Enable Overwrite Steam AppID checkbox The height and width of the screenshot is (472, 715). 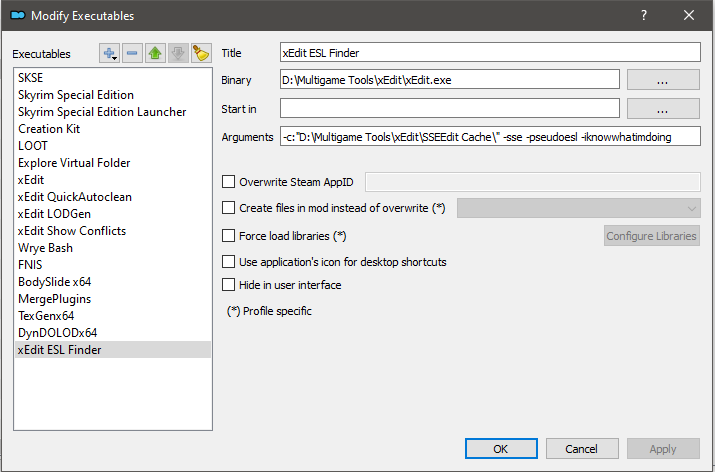coord(229,182)
